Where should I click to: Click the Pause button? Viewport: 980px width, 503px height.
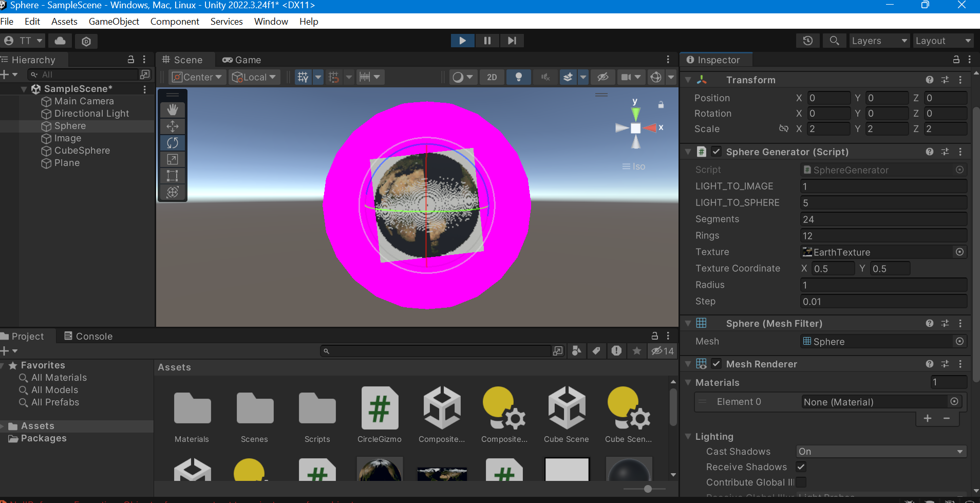pyautogui.click(x=487, y=41)
